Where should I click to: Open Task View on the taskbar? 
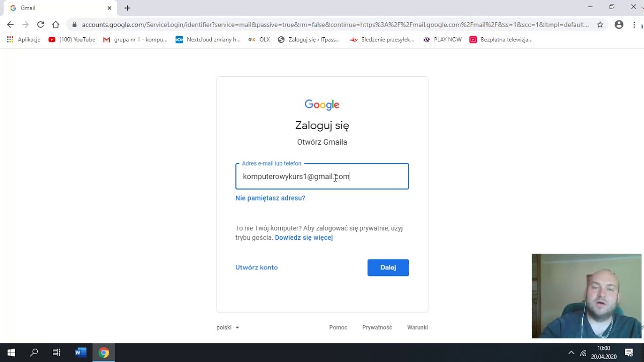56,352
